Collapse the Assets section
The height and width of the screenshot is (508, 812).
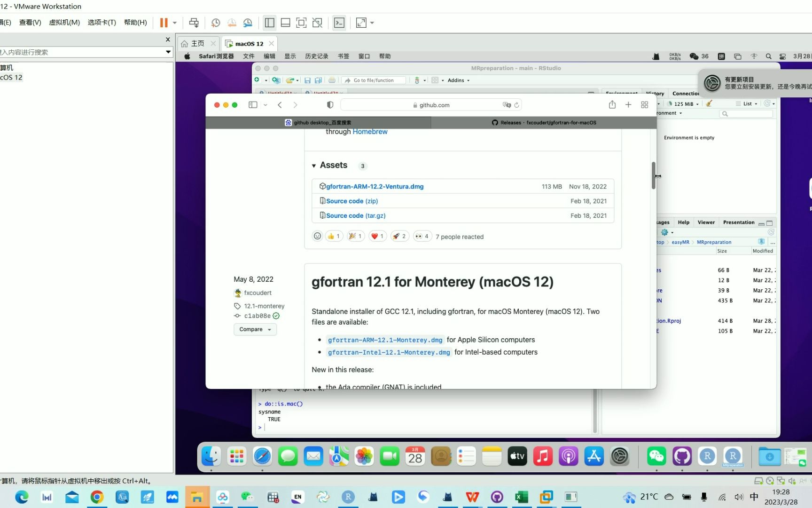click(x=314, y=166)
